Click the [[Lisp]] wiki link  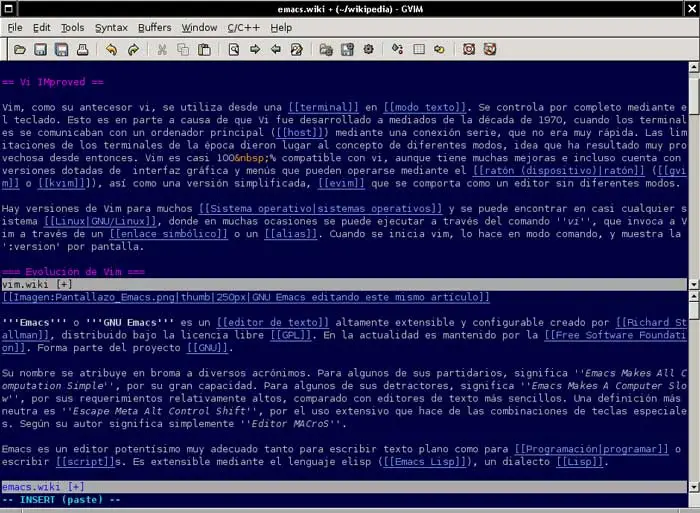point(579,462)
